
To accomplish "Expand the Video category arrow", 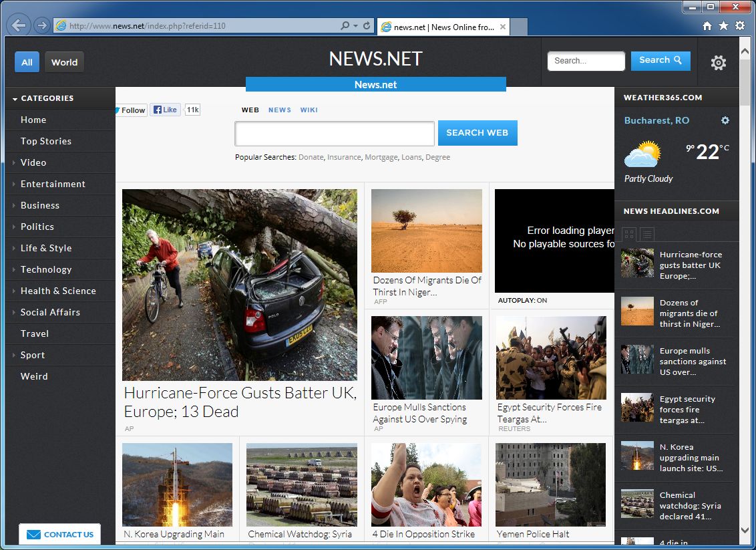I will pyautogui.click(x=14, y=162).
